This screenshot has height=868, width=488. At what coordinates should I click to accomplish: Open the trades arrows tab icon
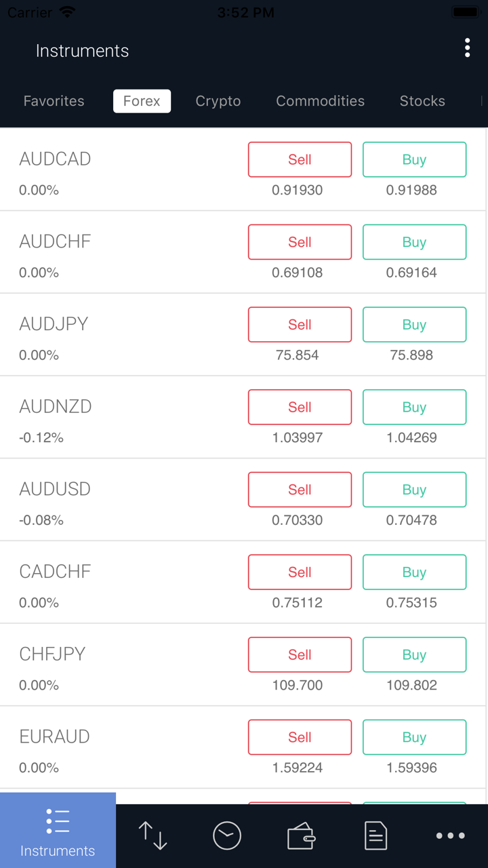point(152,835)
